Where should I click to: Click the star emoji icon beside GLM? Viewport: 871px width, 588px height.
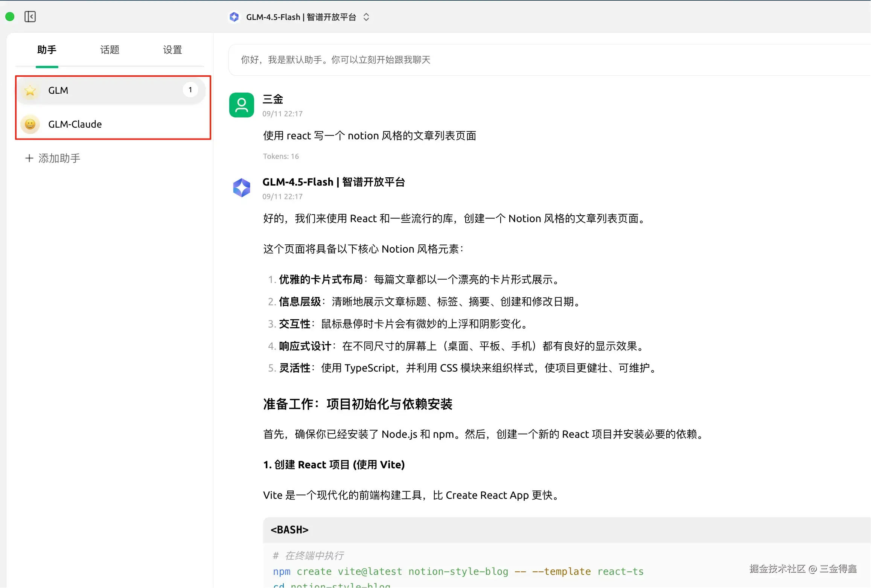coord(30,90)
